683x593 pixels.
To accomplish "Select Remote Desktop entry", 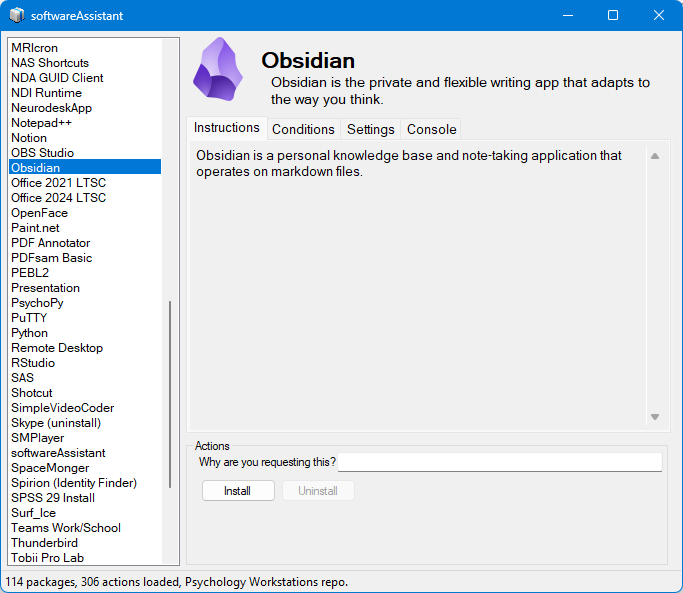I will coord(85,348).
